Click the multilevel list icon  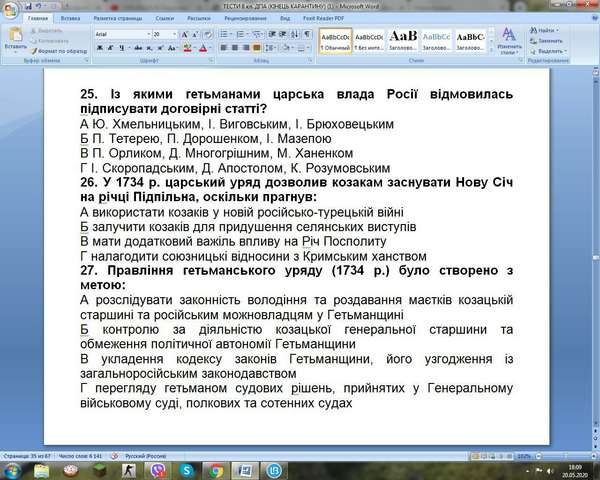tap(258, 34)
